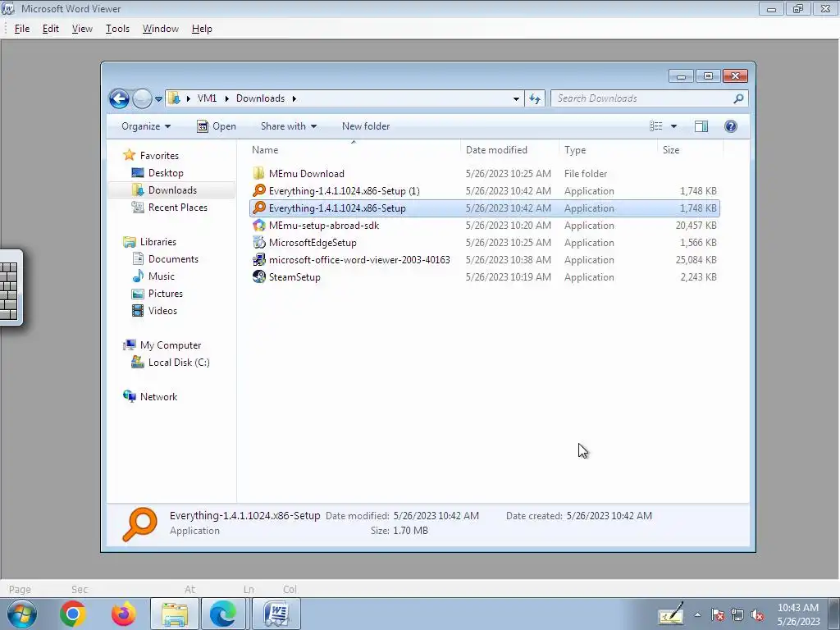Select Desktop in the navigation pane

[x=166, y=173]
